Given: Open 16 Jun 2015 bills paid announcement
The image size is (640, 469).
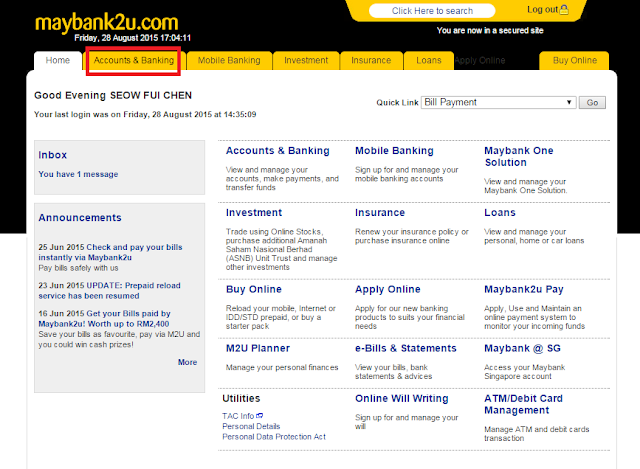Looking at the screenshot, I should coord(104,319).
